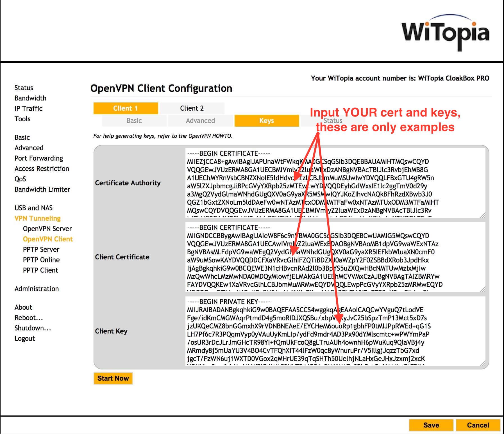Click the Start Now button
504x434 pixels.
coord(113,378)
